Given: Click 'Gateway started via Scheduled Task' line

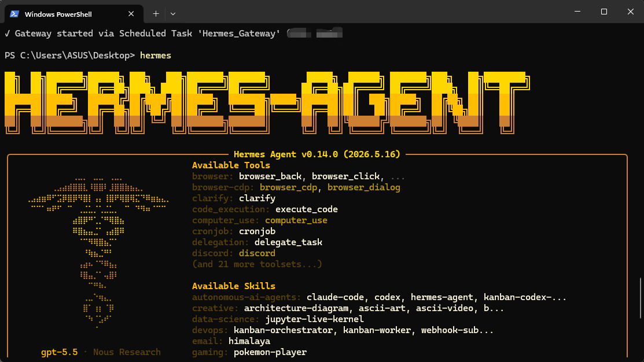Looking at the screenshot, I should click(142, 34).
